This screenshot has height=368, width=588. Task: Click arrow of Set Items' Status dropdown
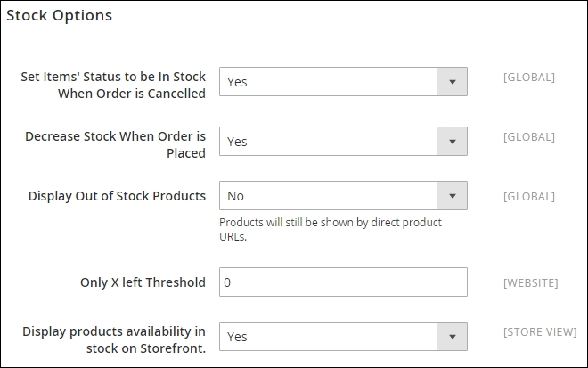(x=452, y=82)
